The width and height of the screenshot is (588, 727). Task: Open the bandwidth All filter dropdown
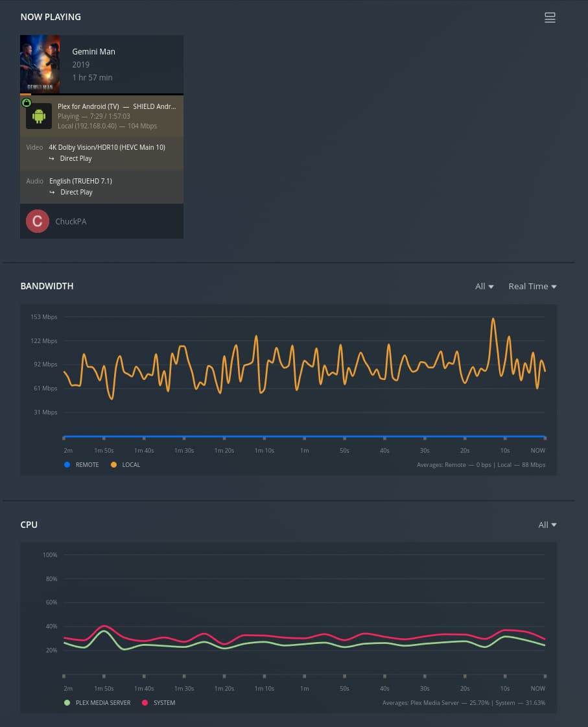click(484, 287)
